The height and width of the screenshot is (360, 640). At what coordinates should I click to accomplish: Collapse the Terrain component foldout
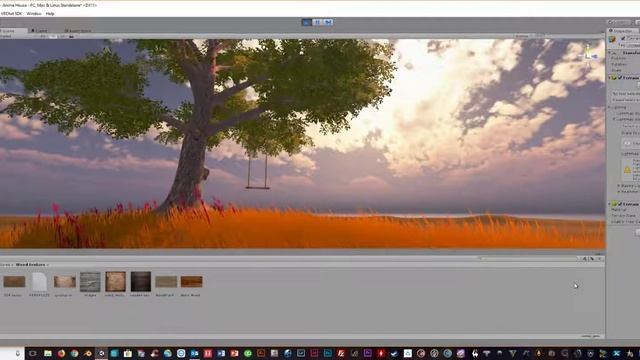tap(610, 78)
